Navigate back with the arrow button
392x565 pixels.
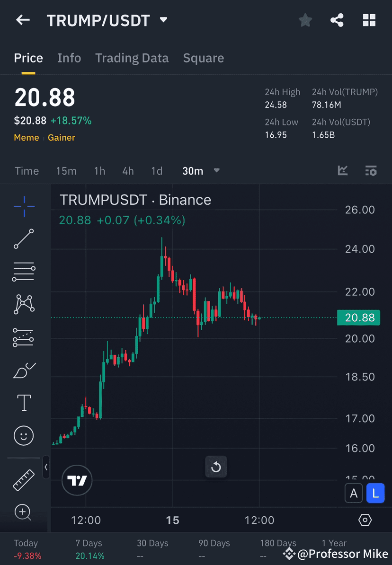pos(23,20)
